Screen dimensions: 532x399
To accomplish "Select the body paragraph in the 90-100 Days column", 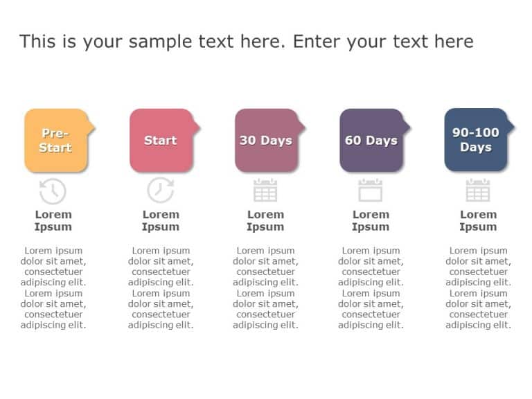I will tap(478, 287).
